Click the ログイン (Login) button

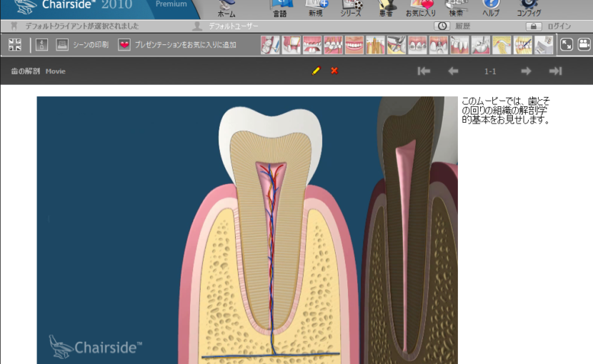549,26
